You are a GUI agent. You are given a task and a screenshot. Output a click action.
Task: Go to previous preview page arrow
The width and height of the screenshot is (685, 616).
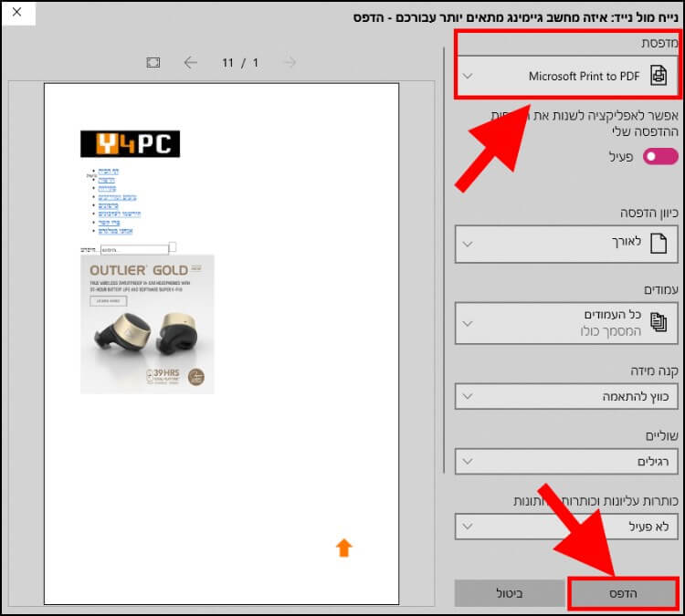coord(191,62)
